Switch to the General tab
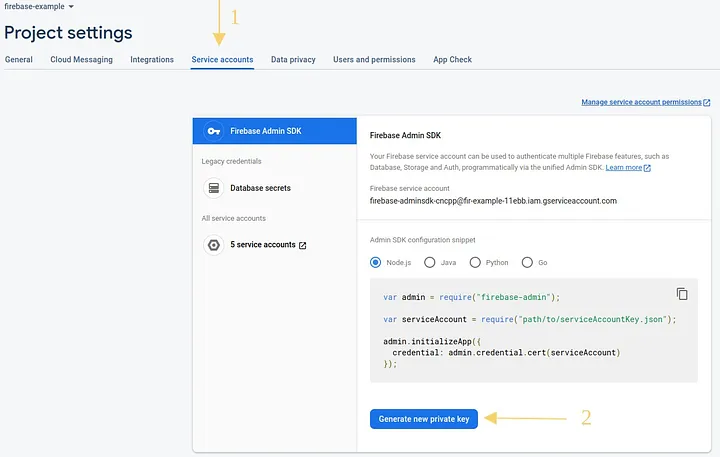This screenshot has width=720, height=457. [19, 60]
